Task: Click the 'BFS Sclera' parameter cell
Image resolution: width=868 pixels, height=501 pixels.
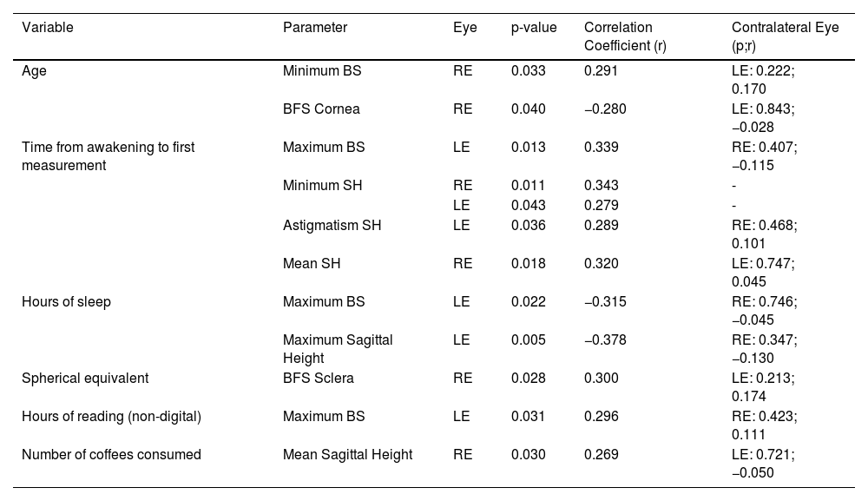Action: pos(319,379)
